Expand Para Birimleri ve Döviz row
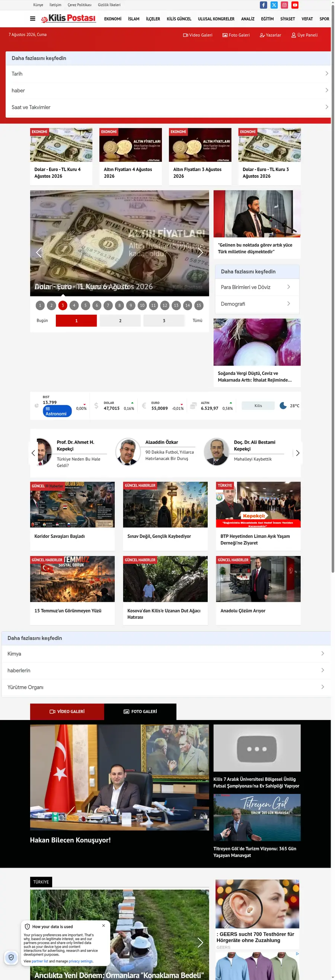This screenshot has width=335, height=980. [x=257, y=287]
